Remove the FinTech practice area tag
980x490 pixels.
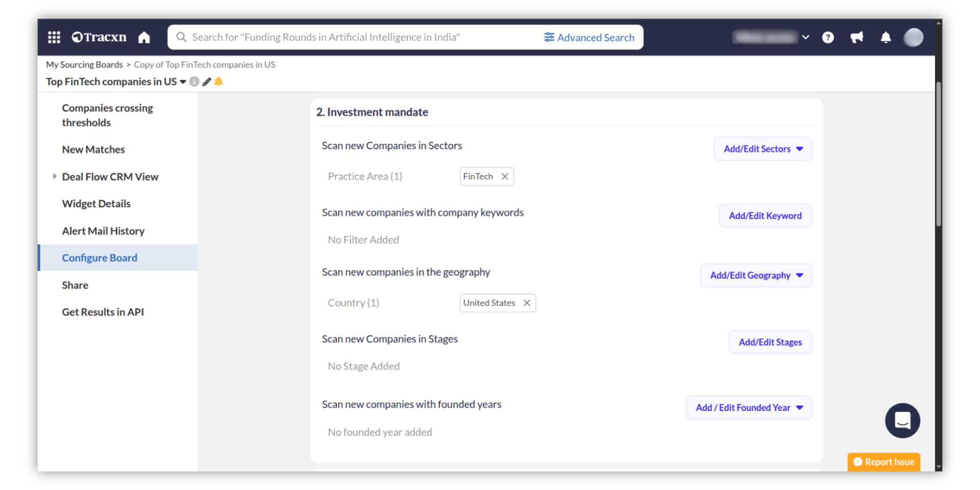pyautogui.click(x=505, y=177)
